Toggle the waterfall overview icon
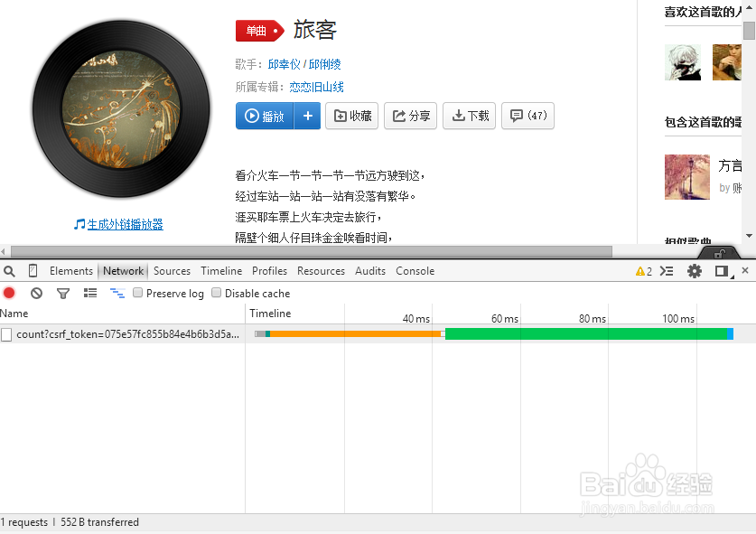 (x=117, y=293)
